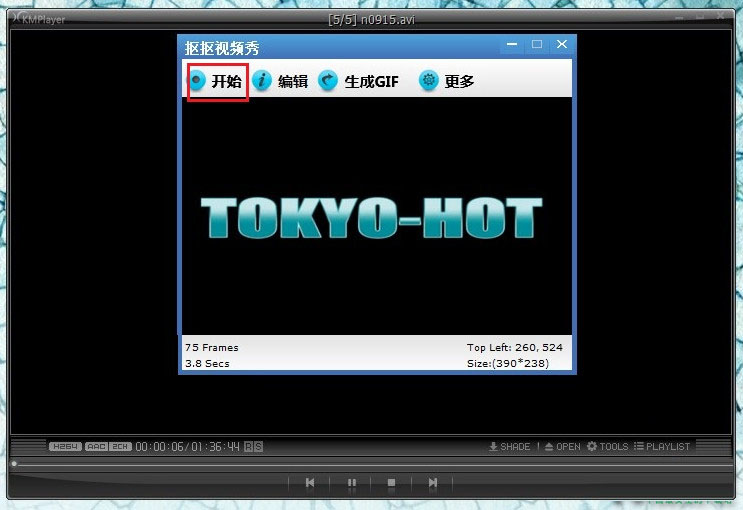The width and height of the screenshot is (743, 510).
Task: Maximize the 抠抠视频秀 window
Action: click(x=537, y=44)
